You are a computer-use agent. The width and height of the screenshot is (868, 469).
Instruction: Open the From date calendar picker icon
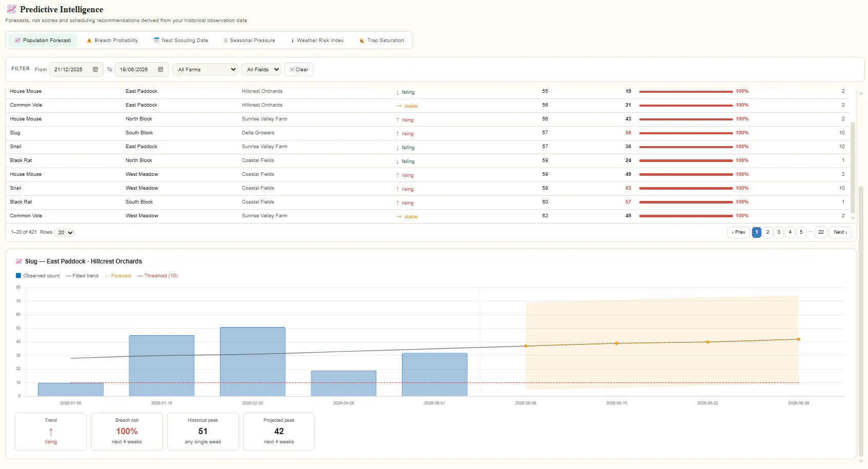pyautogui.click(x=95, y=70)
